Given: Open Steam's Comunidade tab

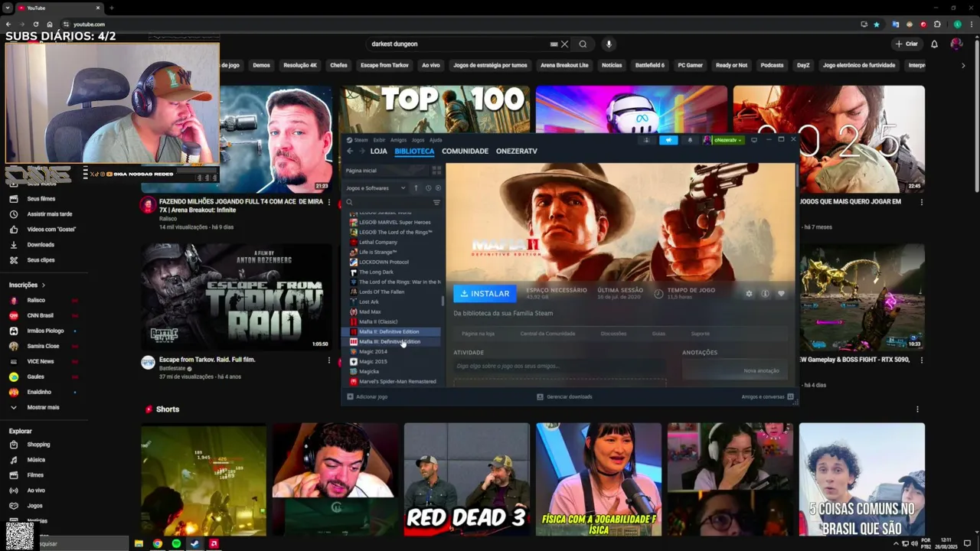Looking at the screenshot, I should [x=465, y=151].
